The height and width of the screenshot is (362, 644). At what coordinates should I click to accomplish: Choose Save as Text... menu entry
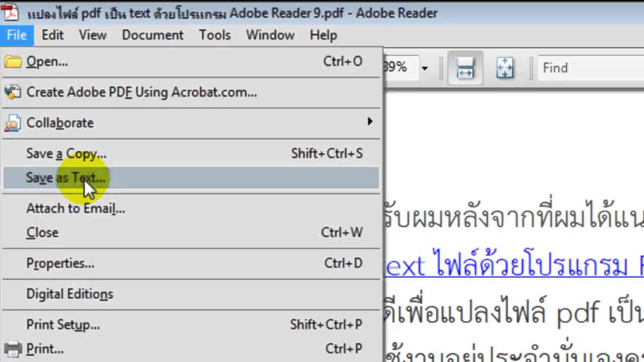click(191, 178)
